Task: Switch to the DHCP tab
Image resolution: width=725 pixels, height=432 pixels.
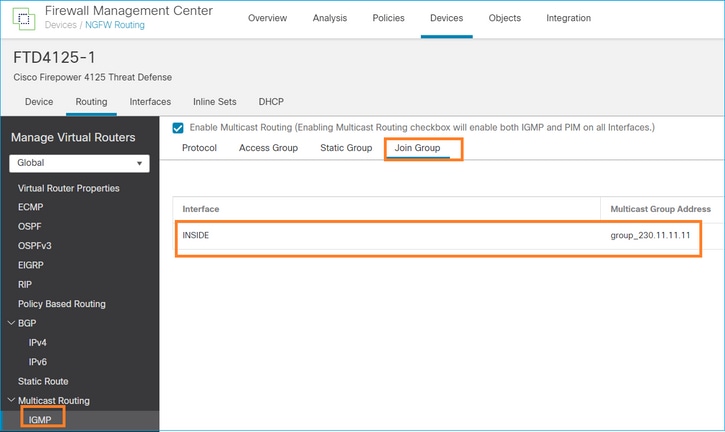Action: [x=271, y=102]
